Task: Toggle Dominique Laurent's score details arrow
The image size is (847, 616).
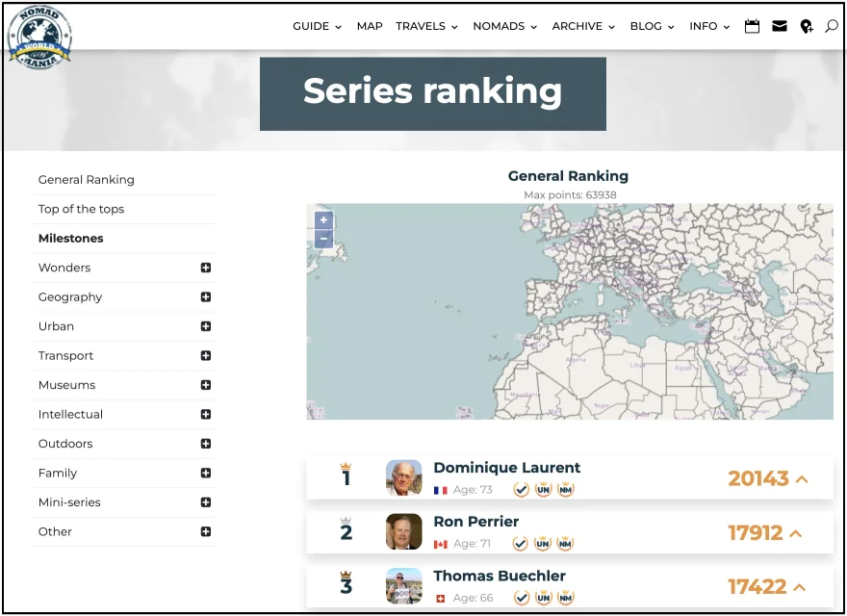Action: pos(802,479)
